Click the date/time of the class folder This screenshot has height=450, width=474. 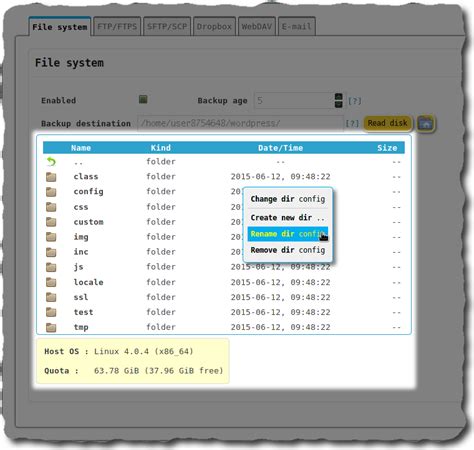click(x=280, y=177)
